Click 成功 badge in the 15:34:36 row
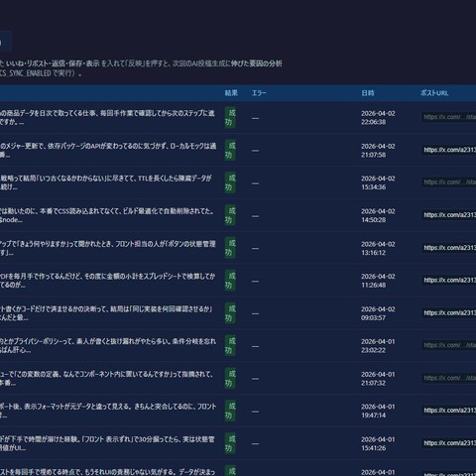The height and width of the screenshot is (476, 476). (x=230, y=182)
